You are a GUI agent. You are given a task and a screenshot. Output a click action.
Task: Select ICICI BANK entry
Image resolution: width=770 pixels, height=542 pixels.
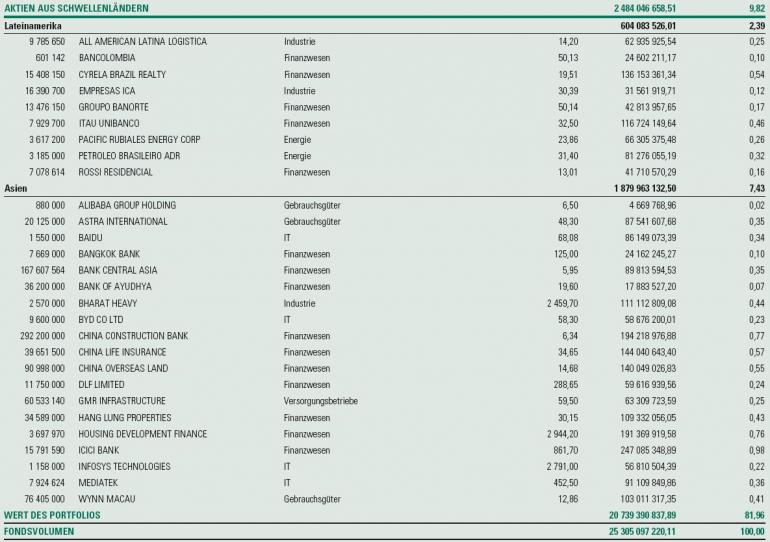[x=99, y=450]
